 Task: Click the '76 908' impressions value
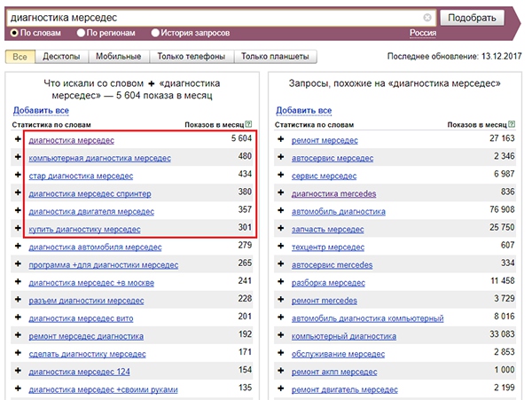coord(502,209)
